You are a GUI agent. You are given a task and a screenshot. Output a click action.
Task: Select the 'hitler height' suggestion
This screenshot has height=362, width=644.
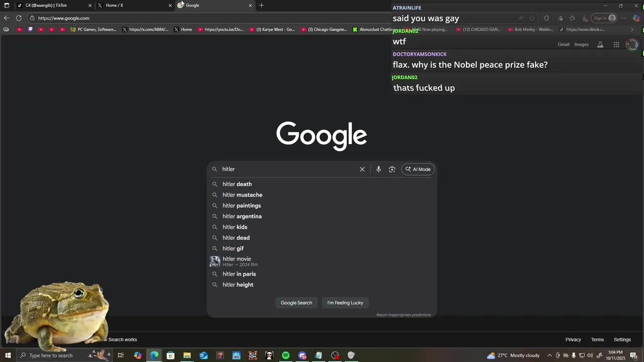[322, 285]
